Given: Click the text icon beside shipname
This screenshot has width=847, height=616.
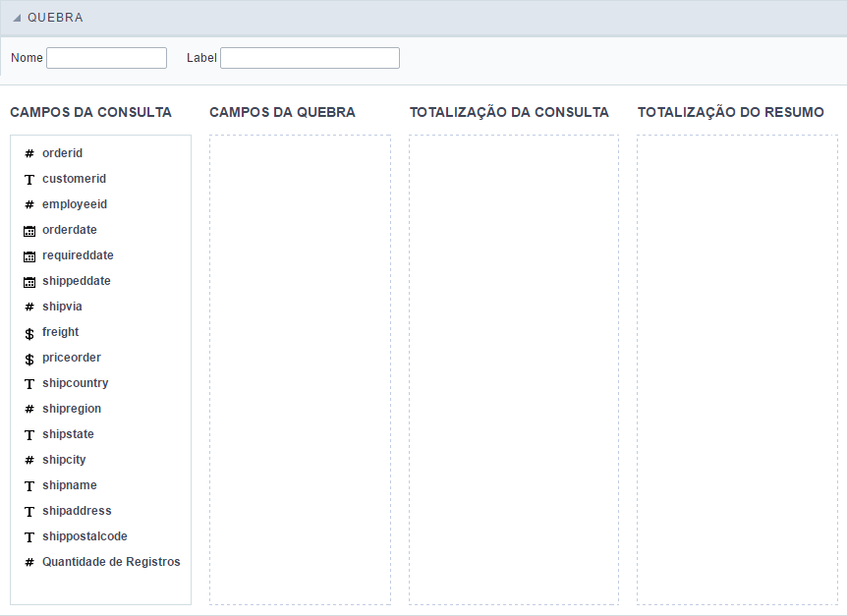Looking at the screenshot, I should 29,486.
